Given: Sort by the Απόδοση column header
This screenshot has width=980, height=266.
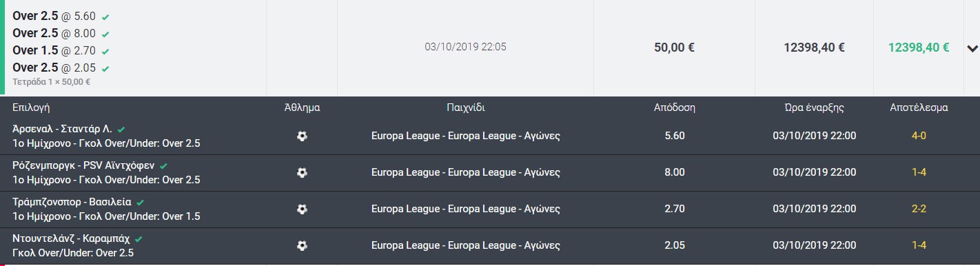Looking at the screenshot, I should click(675, 108).
